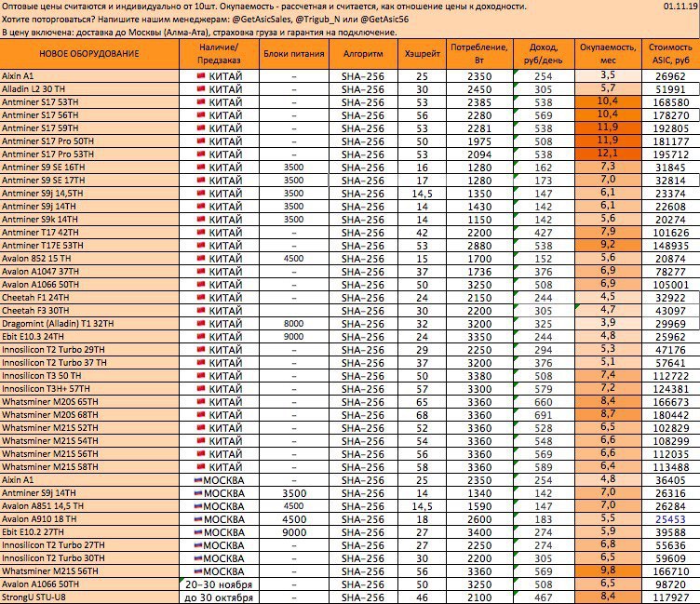This screenshot has height=604, width=700.
Task: Click the line starting 'В цену включена'
Action: point(199,33)
